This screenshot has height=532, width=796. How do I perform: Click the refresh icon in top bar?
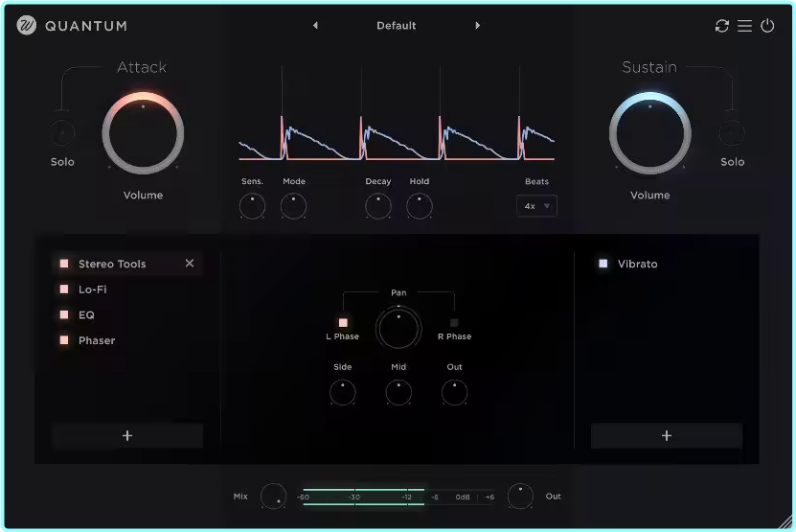click(x=722, y=26)
